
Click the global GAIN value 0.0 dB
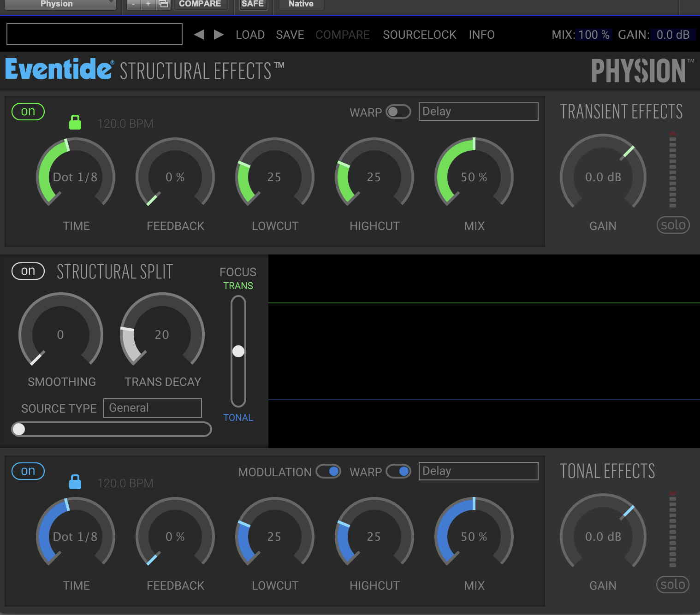tap(673, 35)
